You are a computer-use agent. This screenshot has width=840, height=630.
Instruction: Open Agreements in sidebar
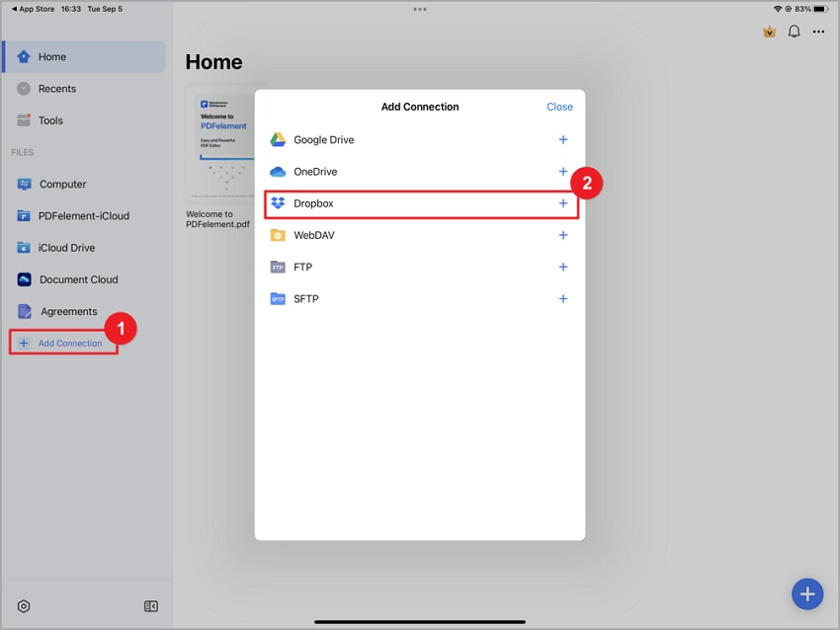point(84,311)
